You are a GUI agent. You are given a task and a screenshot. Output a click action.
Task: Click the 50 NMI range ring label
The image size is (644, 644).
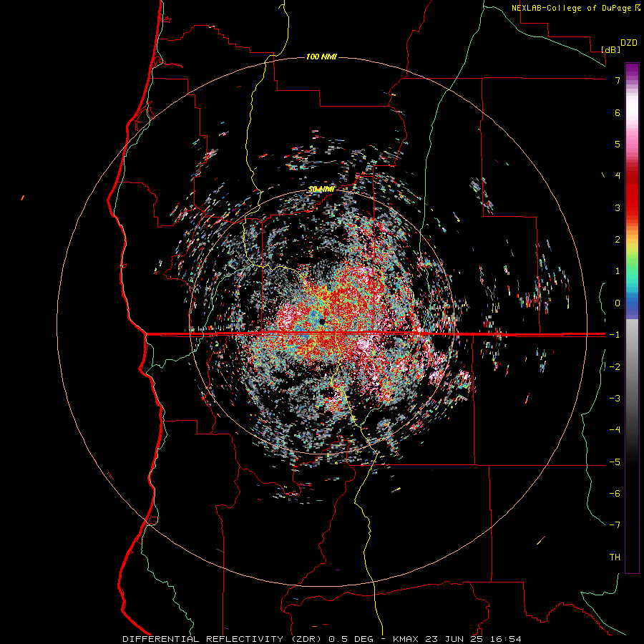[x=321, y=190]
